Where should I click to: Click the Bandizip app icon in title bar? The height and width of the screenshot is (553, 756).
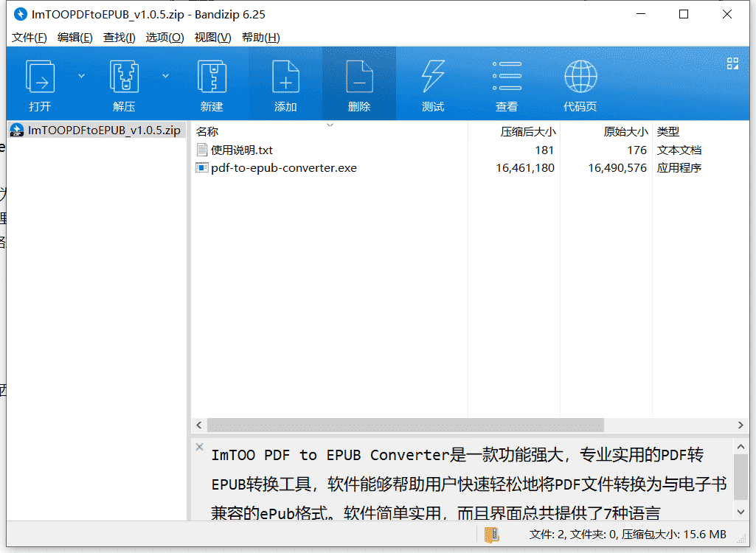[20, 15]
